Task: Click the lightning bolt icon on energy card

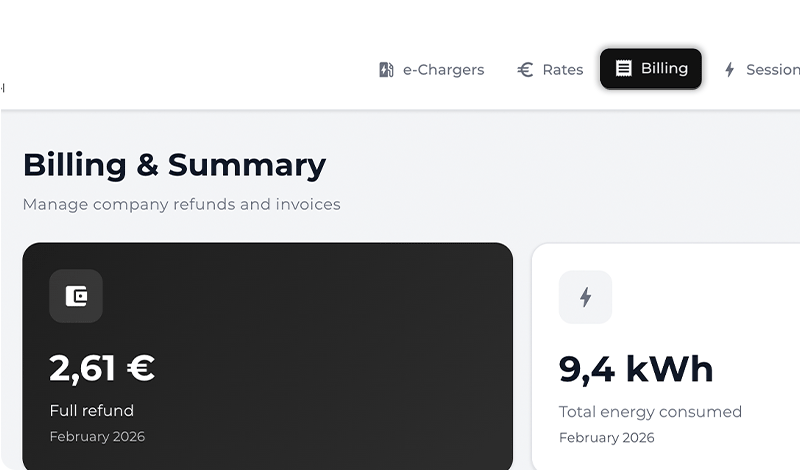Action: point(585,297)
